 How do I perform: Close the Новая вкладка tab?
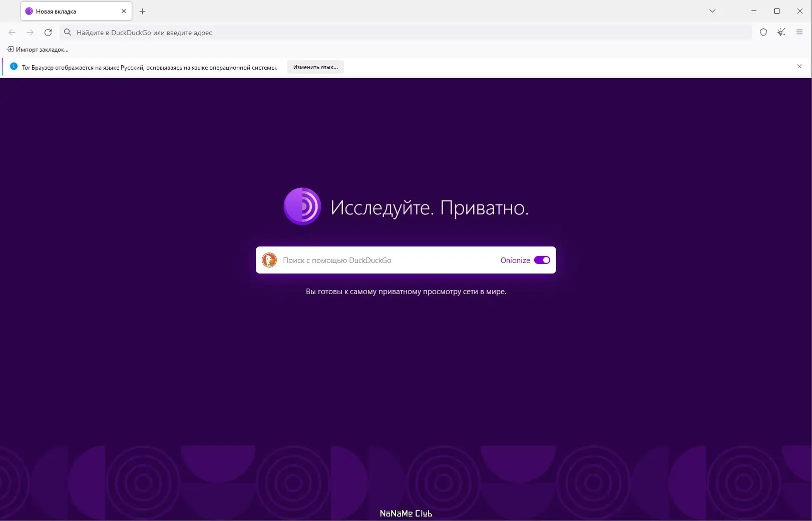[x=124, y=11]
